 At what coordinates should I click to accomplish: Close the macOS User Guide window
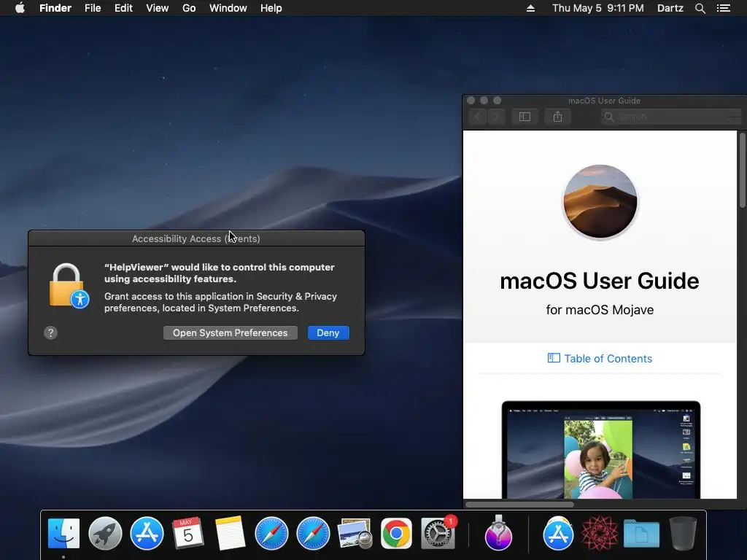pyautogui.click(x=471, y=101)
